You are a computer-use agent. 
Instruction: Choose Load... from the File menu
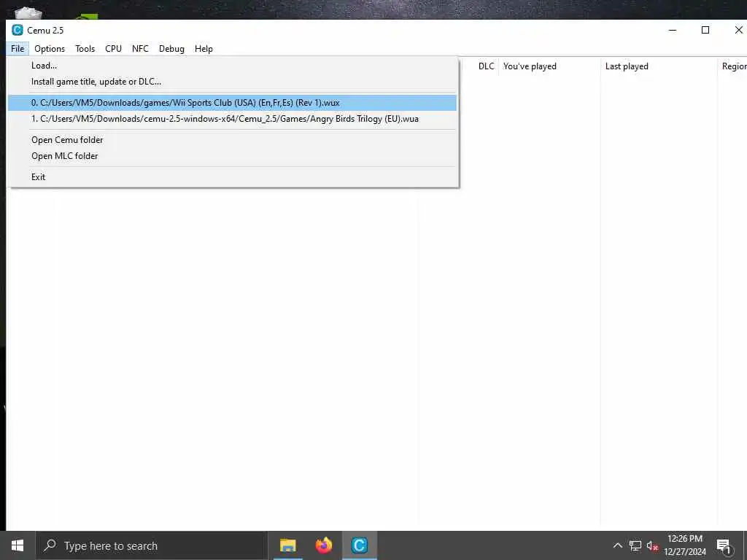[x=232, y=66]
